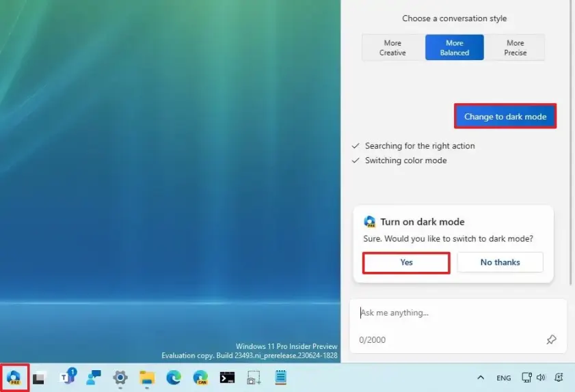Select More Balanced conversation style

455,48
